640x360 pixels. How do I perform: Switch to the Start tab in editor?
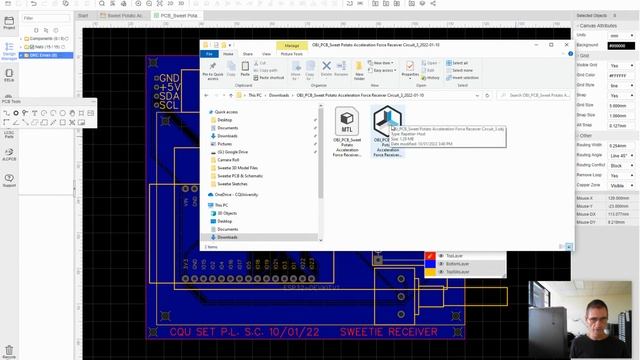coord(83,16)
